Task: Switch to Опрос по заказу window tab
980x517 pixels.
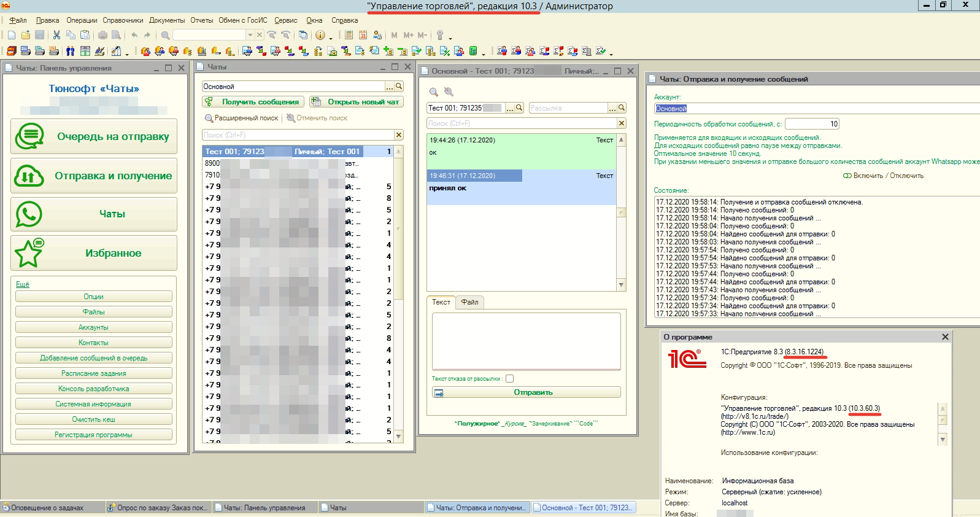Action: [158, 508]
